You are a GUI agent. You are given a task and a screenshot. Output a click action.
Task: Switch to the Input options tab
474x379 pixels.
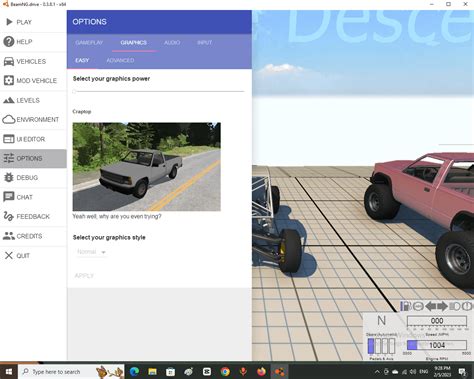[205, 43]
